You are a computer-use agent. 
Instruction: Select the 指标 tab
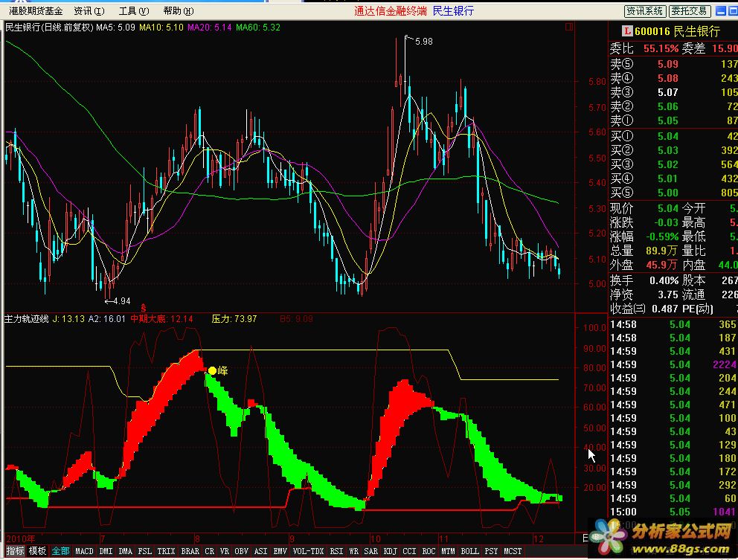(15, 551)
